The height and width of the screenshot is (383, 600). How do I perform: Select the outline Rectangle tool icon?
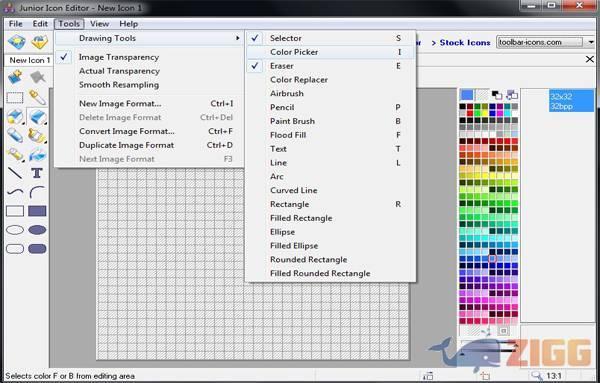15,211
